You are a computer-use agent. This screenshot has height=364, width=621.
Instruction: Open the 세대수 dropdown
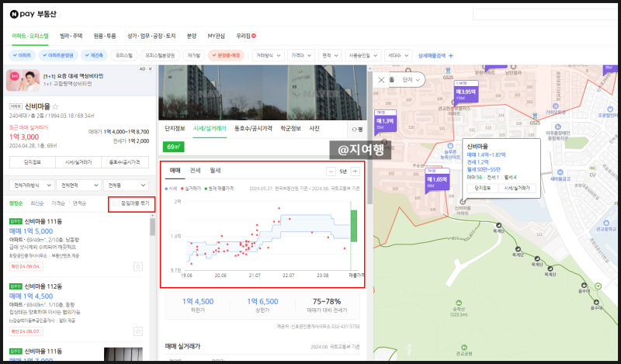click(x=398, y=55)
